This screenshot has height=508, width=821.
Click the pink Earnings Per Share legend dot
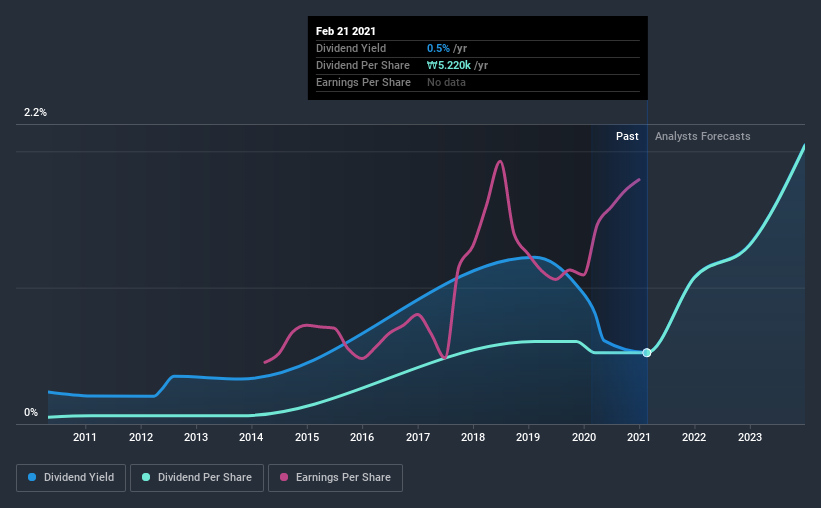pos(284,477)
